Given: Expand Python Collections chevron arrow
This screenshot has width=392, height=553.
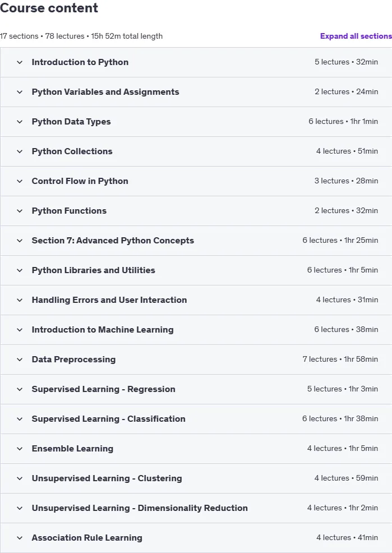Looking at the screenshot, I should [20, 151].
